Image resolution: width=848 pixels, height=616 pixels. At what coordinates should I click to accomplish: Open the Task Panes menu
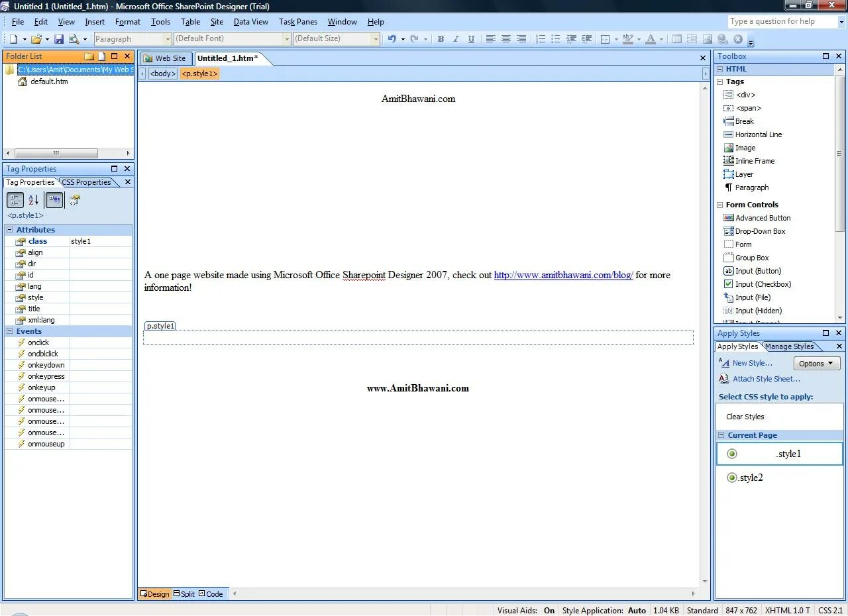(298, 22)
